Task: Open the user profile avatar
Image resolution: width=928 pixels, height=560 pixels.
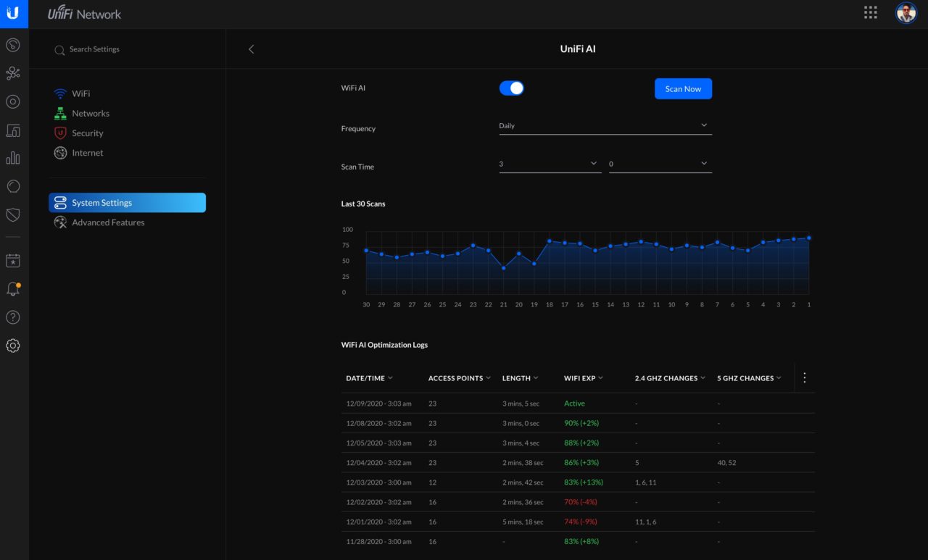Action: tap(906, 12)
